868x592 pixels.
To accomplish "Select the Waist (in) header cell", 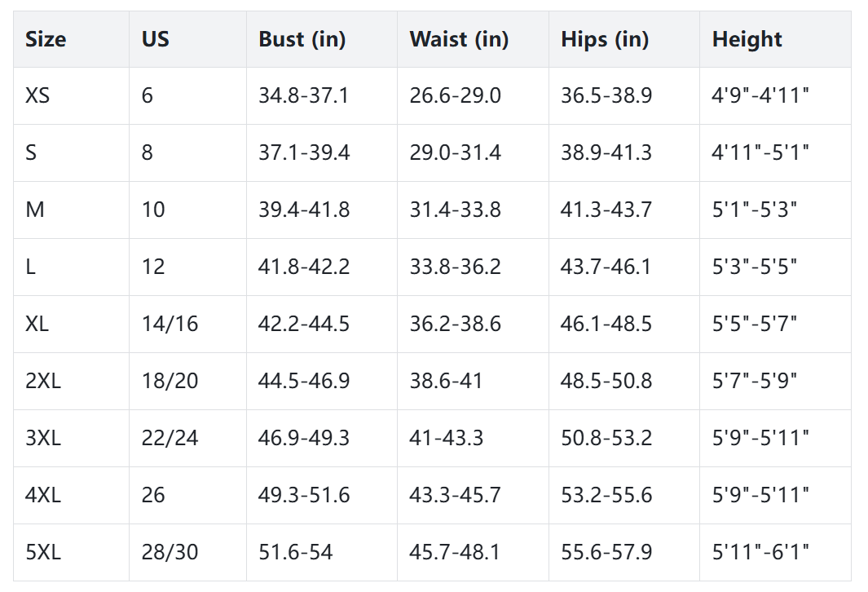I will pyautogui.click(x=459, y=39).
